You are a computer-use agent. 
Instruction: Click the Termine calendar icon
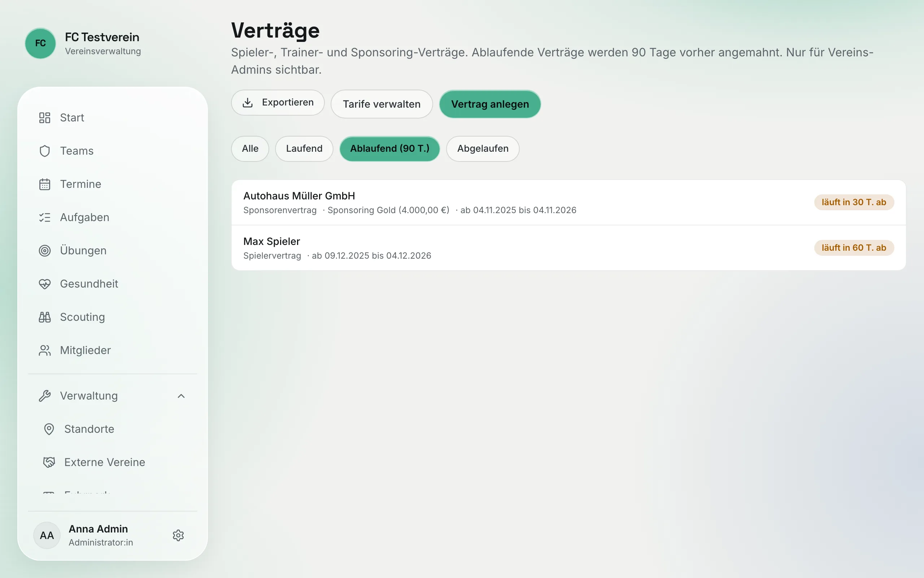click(45, 184)
